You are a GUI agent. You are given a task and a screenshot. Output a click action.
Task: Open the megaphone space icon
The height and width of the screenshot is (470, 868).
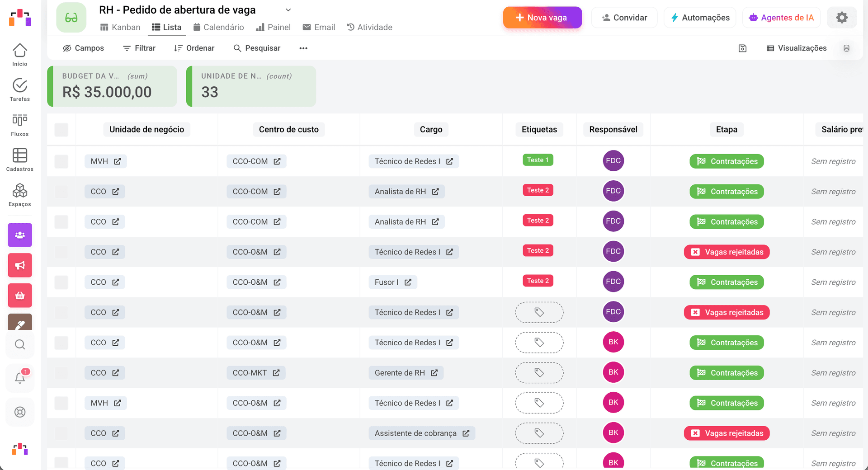click(20, 265)
